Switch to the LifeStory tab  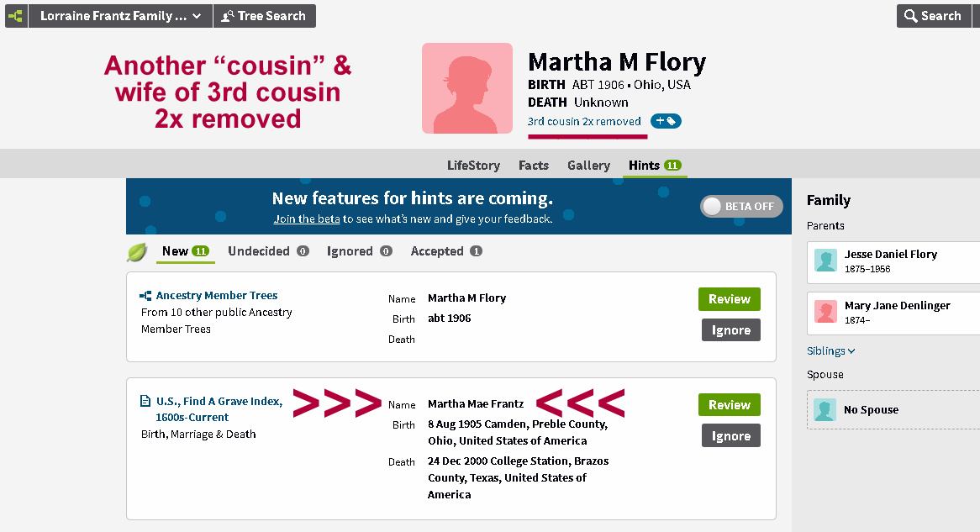473,166
